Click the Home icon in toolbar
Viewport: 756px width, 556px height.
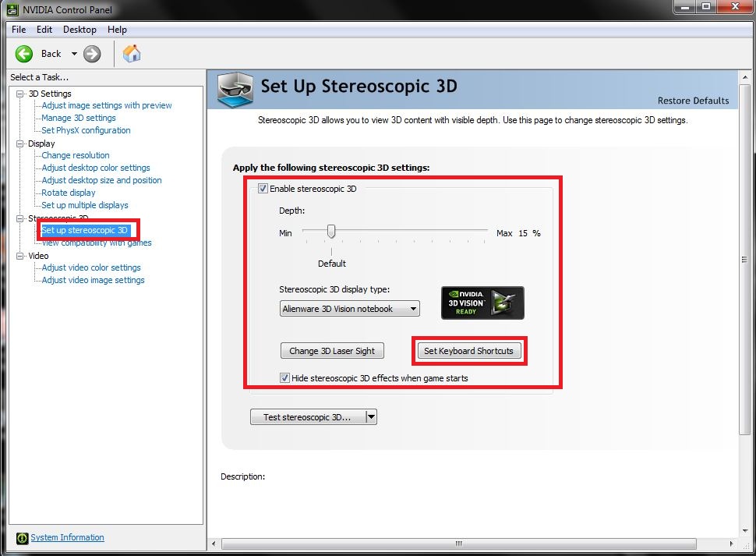132,54
